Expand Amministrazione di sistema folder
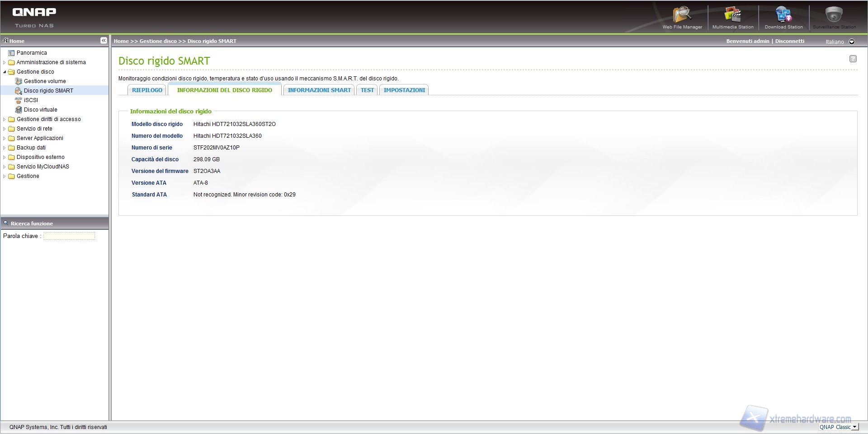Viewport: 868px width, 434px height. click(5, 63)
